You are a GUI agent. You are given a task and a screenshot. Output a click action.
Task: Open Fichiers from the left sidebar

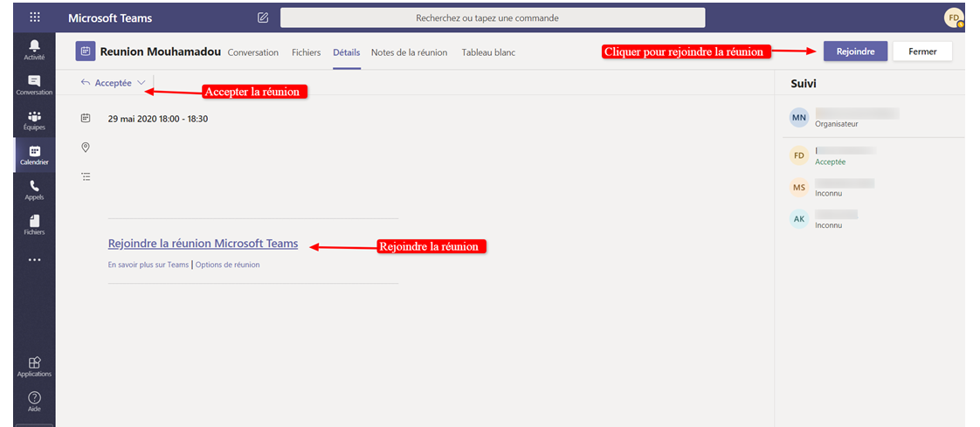35,224
